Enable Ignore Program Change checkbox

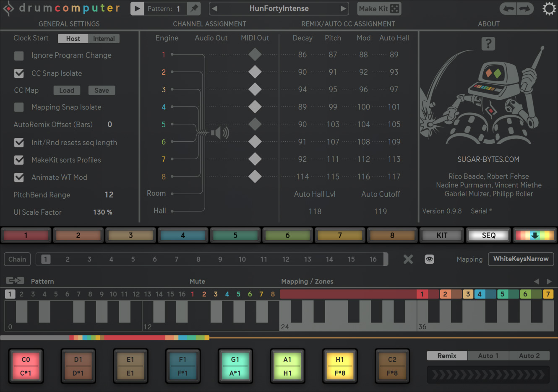19,55
